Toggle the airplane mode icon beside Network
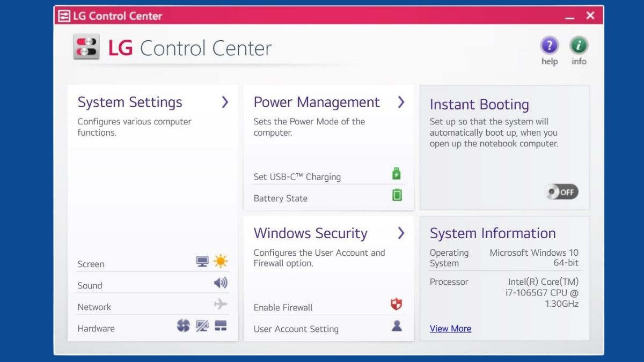The width and height of the screenshot is (644, 362). (221, 304)
